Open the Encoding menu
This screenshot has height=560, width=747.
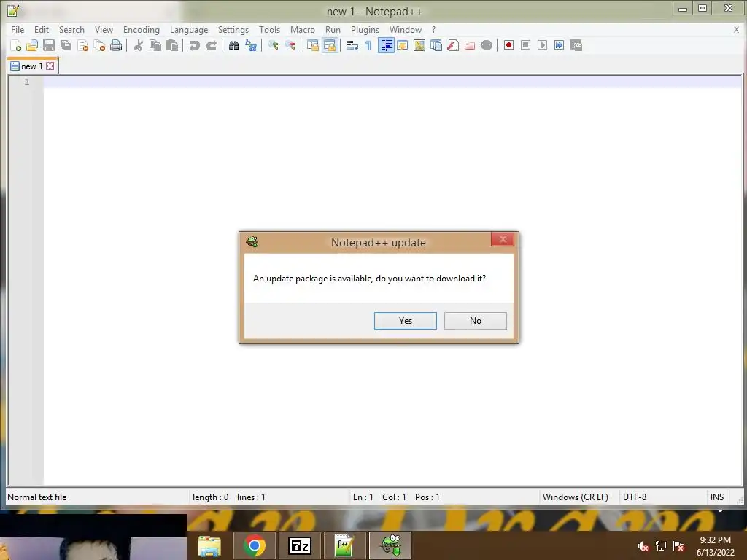pos(142,29)
